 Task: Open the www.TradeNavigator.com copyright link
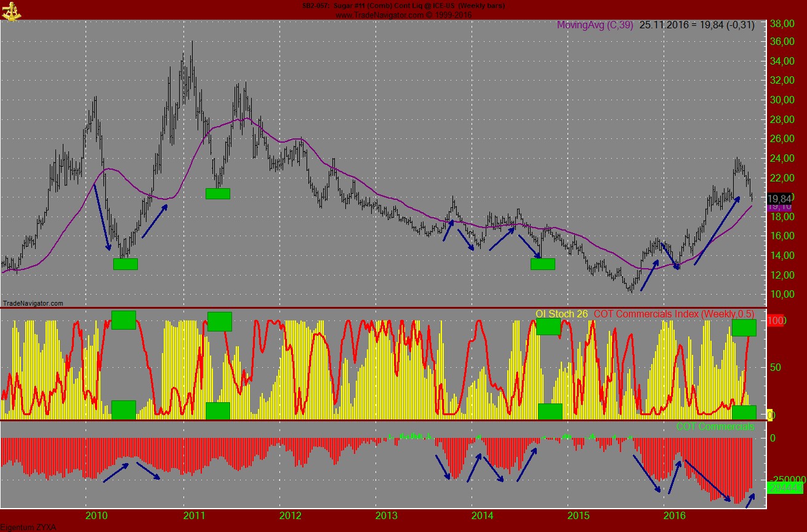[x=404, y=15]
